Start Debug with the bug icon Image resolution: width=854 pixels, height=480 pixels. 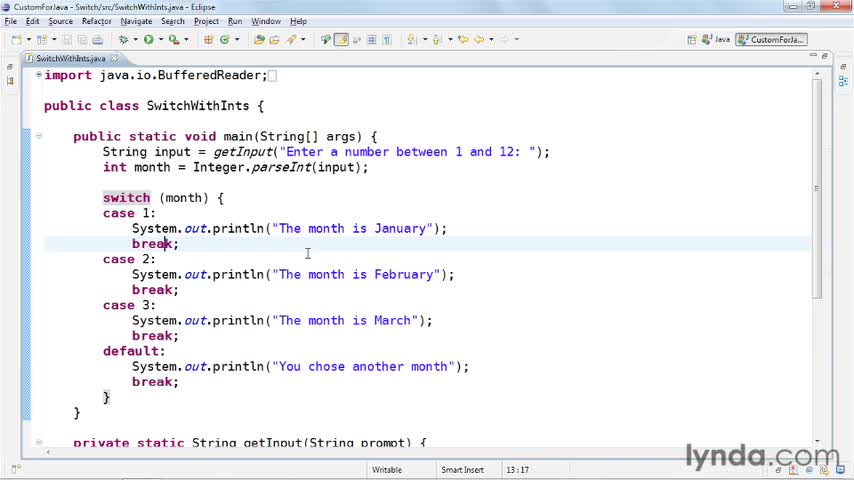tap(124, 40)
